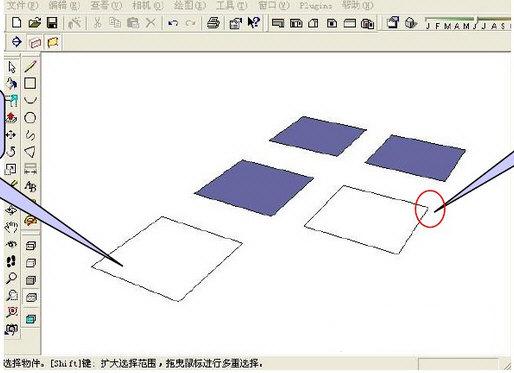Click the Save floppy disk icon
Screen dimensions: 514x373
(52, 23)
